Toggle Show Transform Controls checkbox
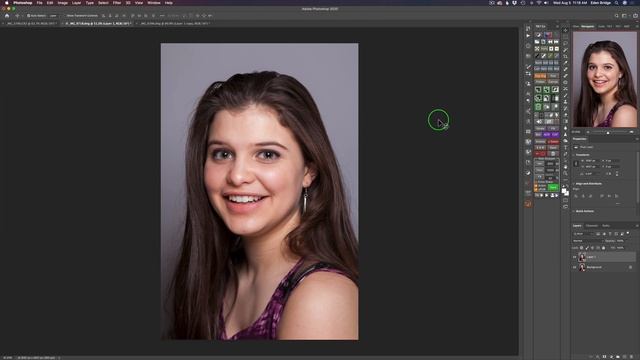 point(65,16)
